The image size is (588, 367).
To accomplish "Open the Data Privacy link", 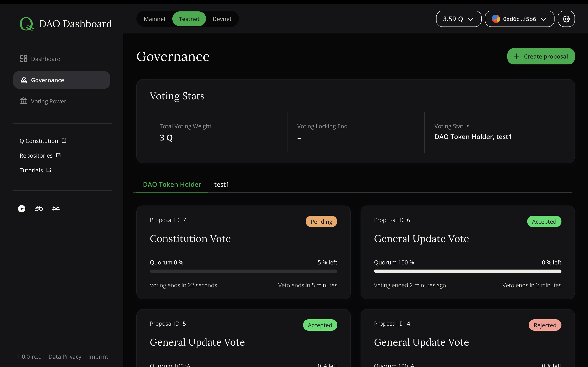I will (65, 357).
